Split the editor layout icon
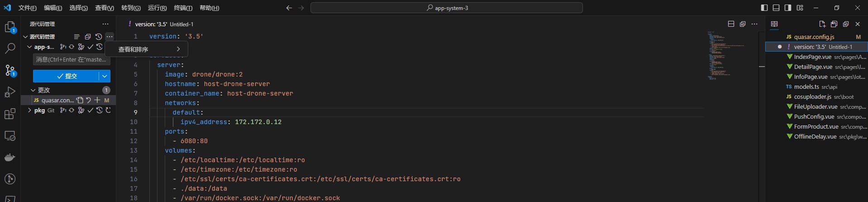The width and height of the screenshot is (868, 202). click(x=731, y=24)
